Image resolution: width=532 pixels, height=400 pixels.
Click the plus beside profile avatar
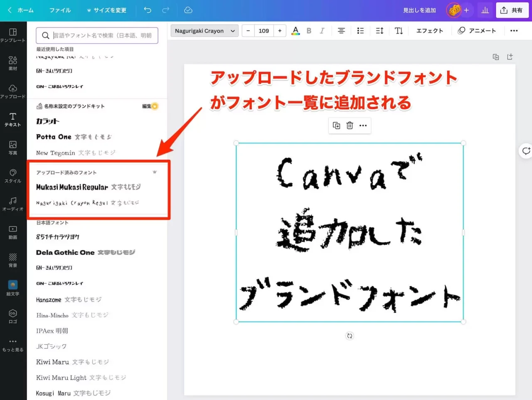point(467,10)
